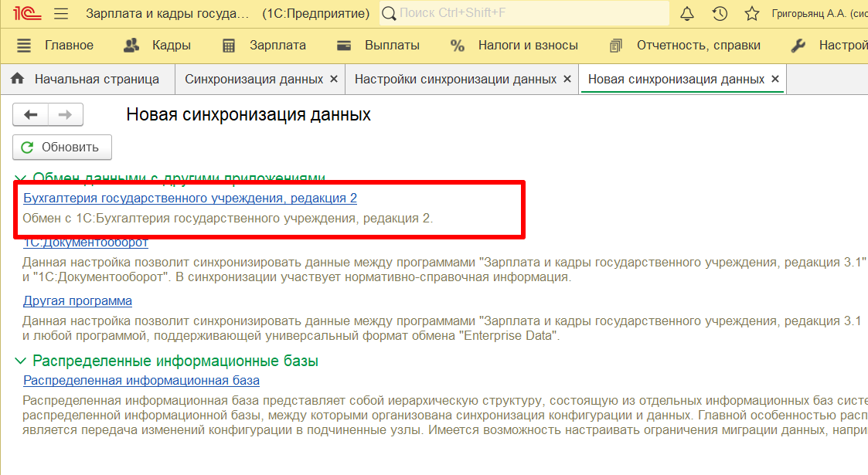Open the history clock icon
868x475 pixels.
pyautogui.click(x=720, y=14)
